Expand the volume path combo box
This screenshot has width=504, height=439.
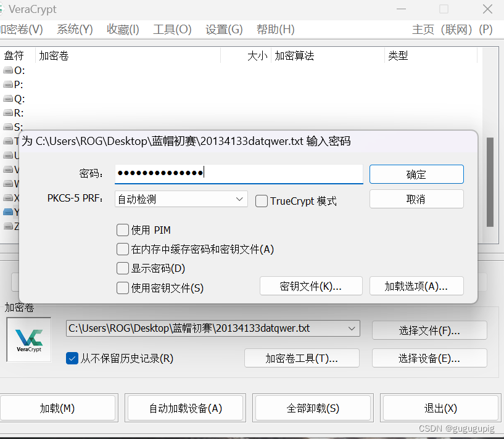352,329
